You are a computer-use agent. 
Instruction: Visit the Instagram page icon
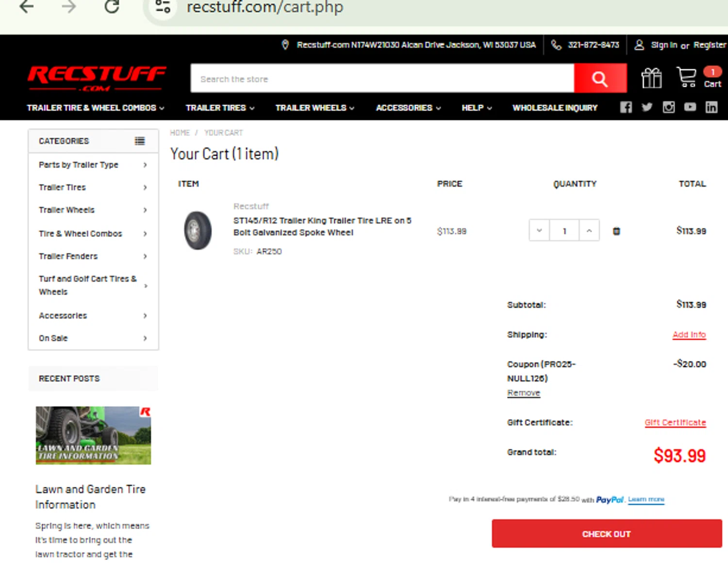669,107
